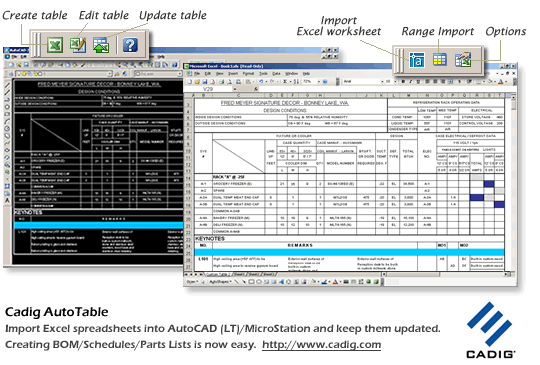Click the Open folder icon in Excel toolbar
The image size is (540, 365).
point(197,82)
